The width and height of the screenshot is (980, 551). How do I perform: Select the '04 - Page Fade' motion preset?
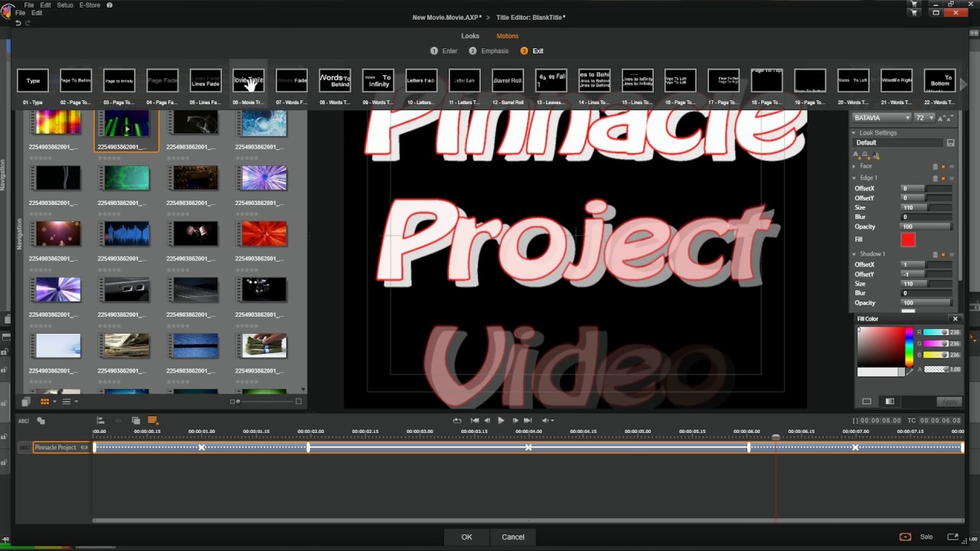pos(162,80)
